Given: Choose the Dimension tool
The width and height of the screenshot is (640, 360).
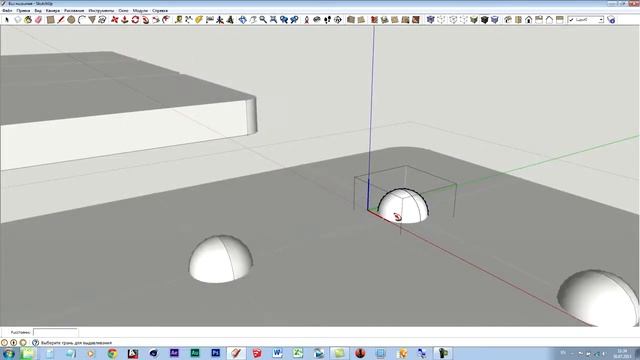Looking at the screenshot, I should coord(189,20).
